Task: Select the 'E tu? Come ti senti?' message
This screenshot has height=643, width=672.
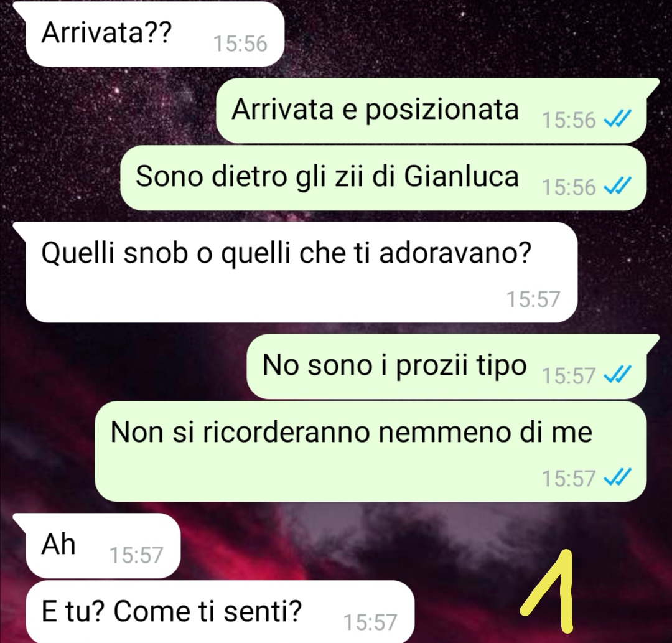Action: (x=220, y=612)
